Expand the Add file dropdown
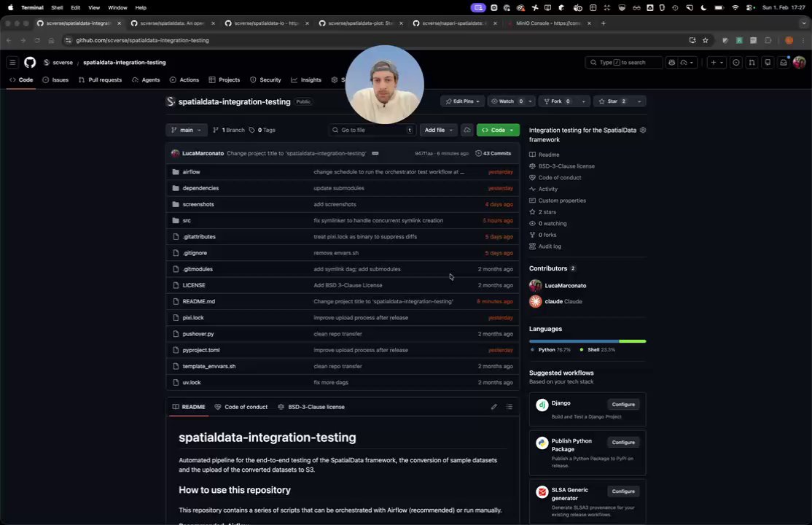Screen dimensions: 812x525 (439, 130)
